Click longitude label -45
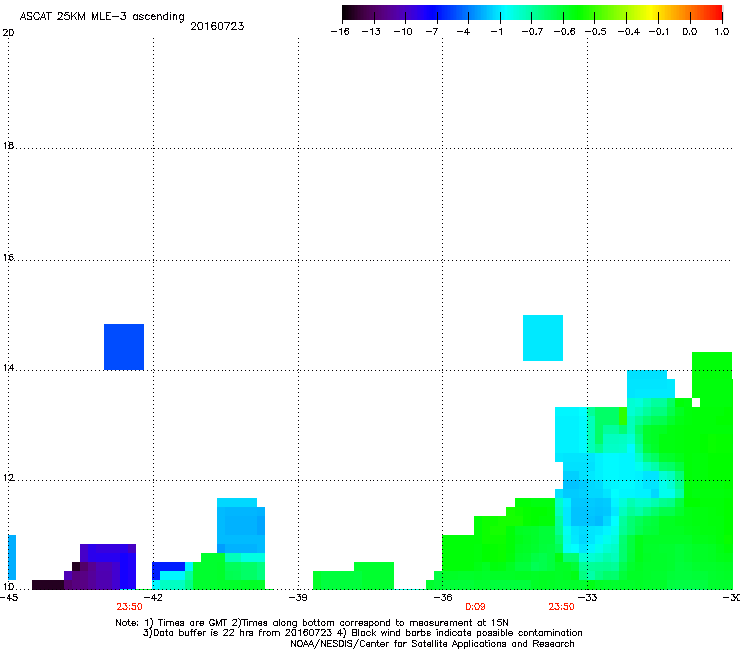This screenshot has height=650, width=740. 8,598
